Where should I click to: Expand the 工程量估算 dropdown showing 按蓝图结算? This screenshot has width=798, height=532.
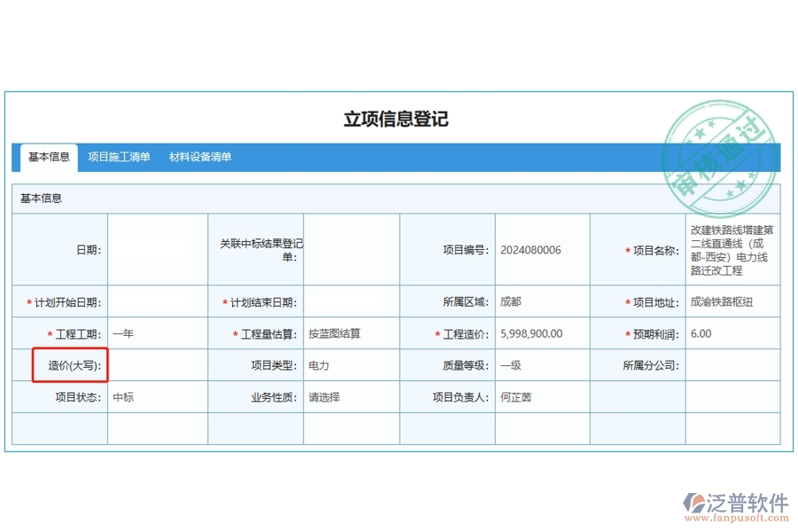350,334
